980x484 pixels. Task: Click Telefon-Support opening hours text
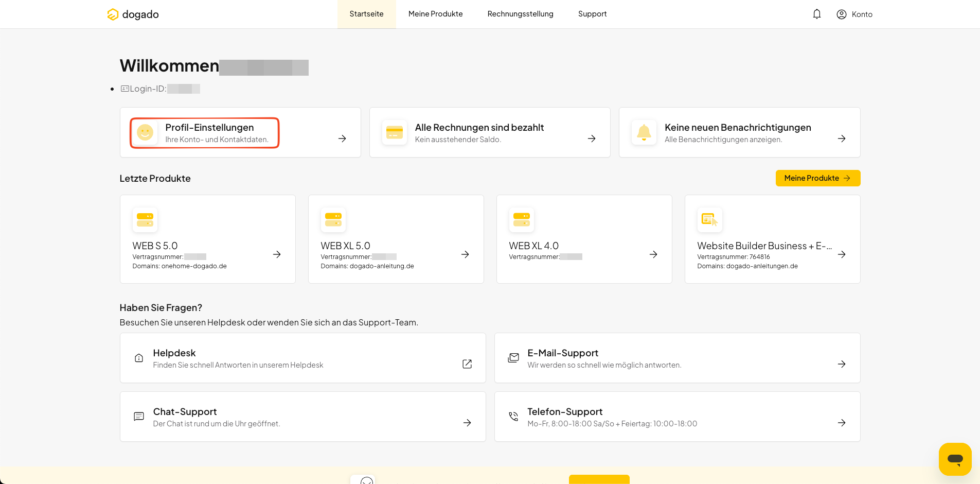(612, 424)
